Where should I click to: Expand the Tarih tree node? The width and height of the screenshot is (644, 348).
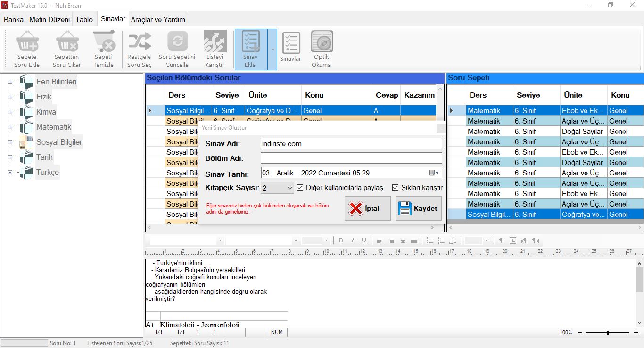(x=10, y=157)
